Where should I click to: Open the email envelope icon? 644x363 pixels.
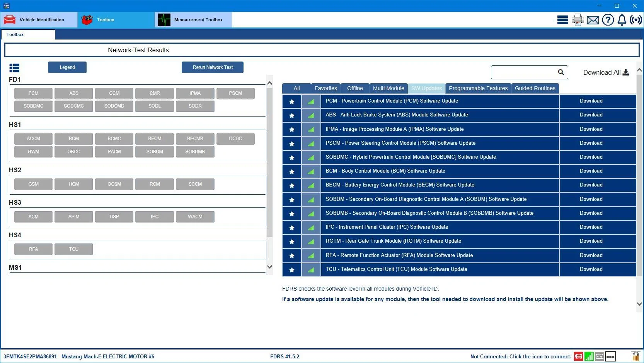pyautogui.click(x=593, y=20)
